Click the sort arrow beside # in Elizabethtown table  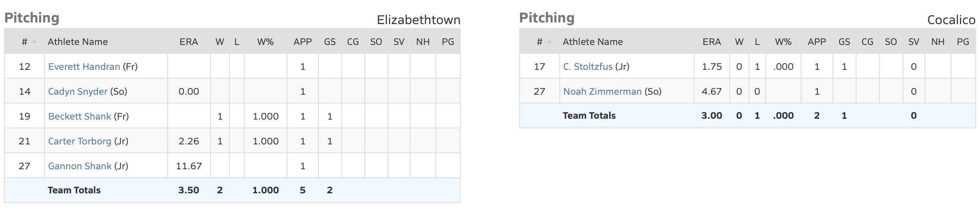tap(34, 42)
